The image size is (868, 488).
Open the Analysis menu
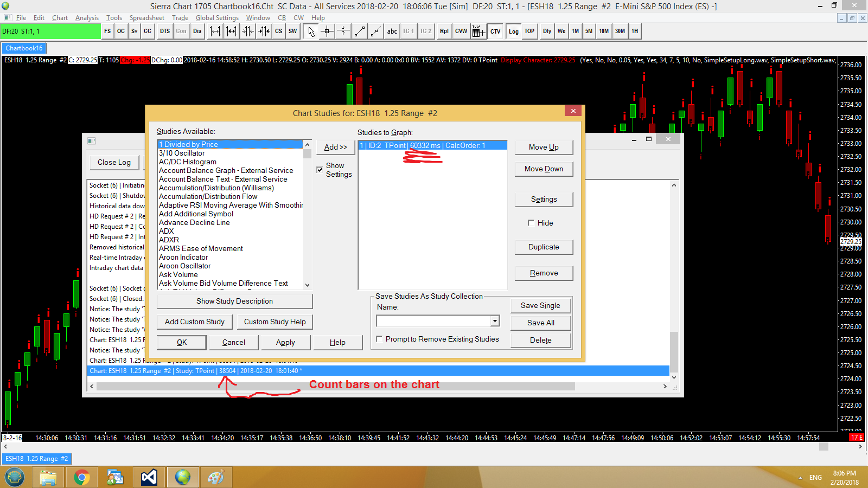click(87, 18)
